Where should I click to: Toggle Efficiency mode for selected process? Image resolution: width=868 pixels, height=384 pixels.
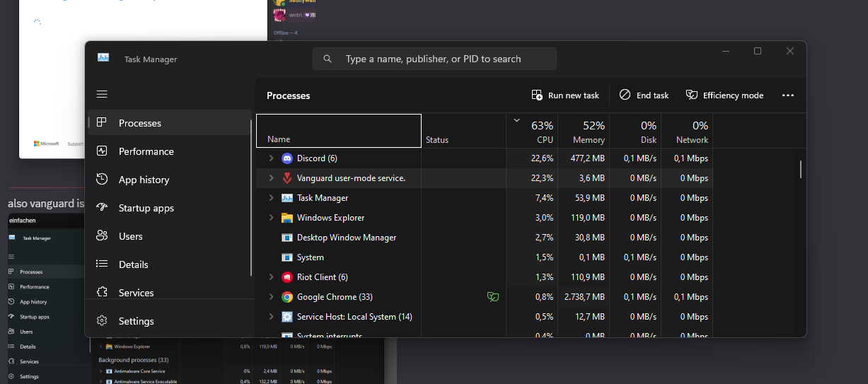click(724, 95)
